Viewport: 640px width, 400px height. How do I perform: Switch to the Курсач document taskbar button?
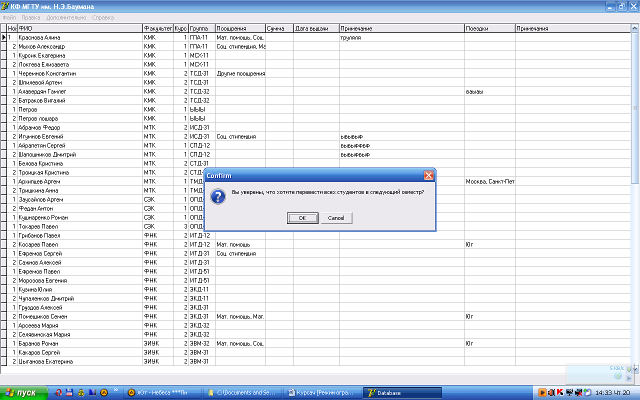tap(322, 393)
